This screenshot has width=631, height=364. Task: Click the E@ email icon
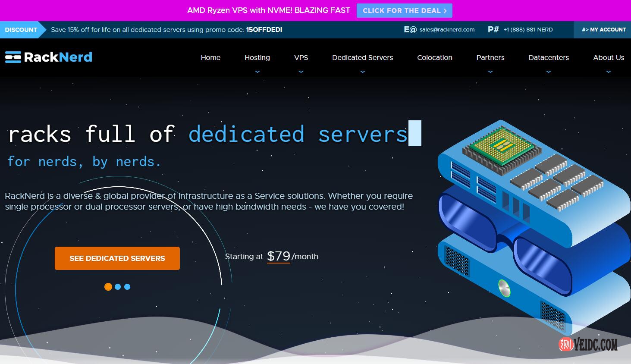coord(410,29)
